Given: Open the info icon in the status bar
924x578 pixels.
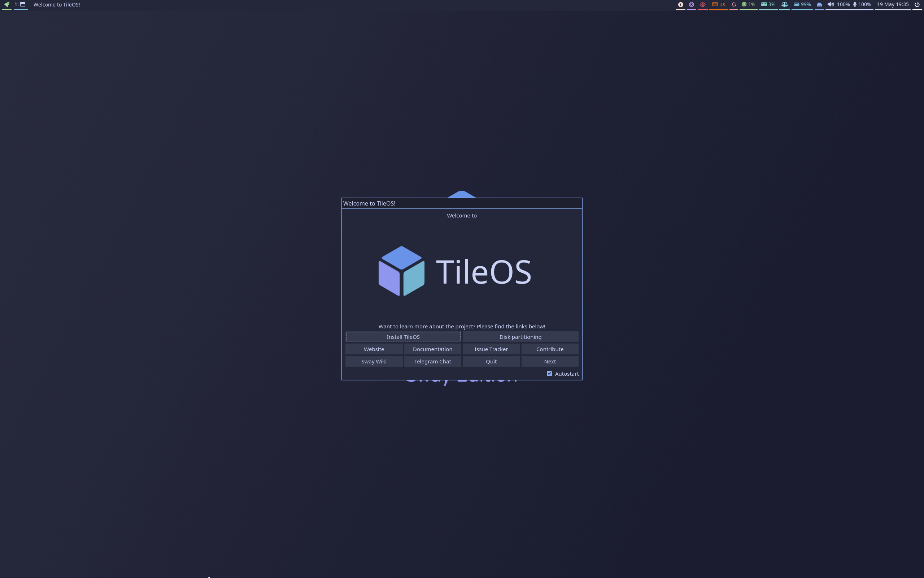Looking at the screenshot, I should coord(680,5).
